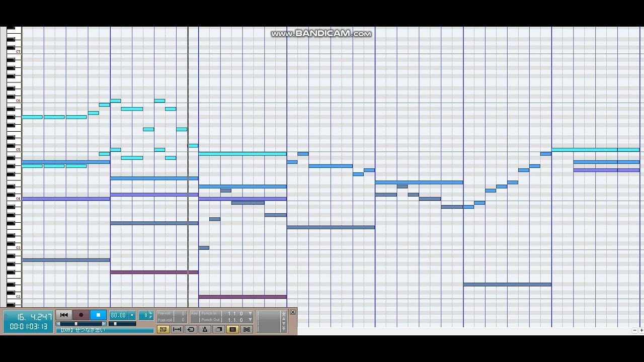Open the Punch Out position dropdown arrow
The height and width of the screenshot is (362, 644).
(x=250, y=320)
